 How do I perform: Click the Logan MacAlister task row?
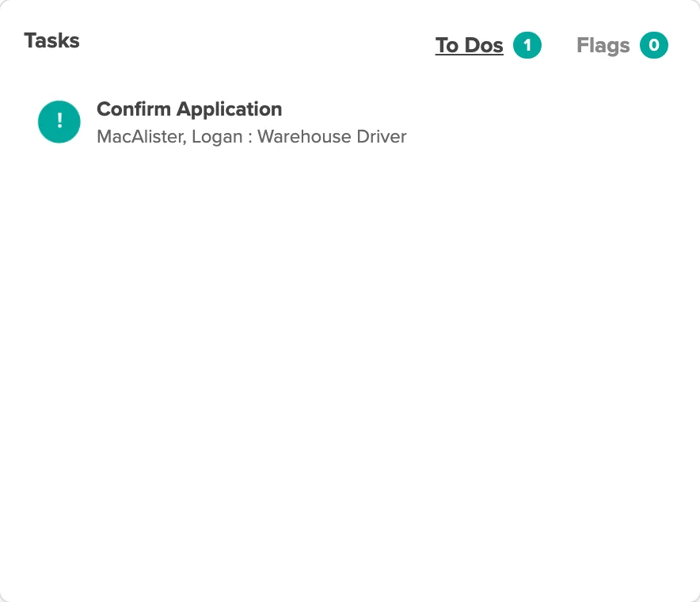point(223,122)
